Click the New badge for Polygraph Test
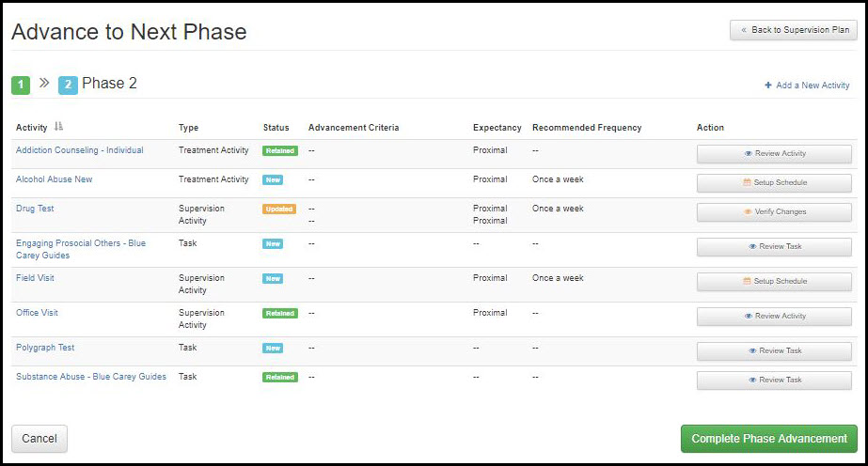The height and width of the screenshot is (466, 868). [x=272, y=349]
